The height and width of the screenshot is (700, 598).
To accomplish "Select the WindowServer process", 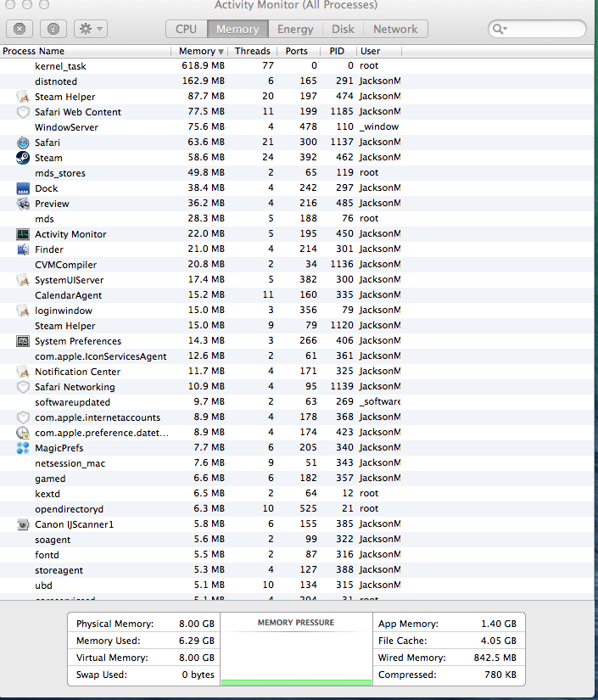I will tap(299, 127).
